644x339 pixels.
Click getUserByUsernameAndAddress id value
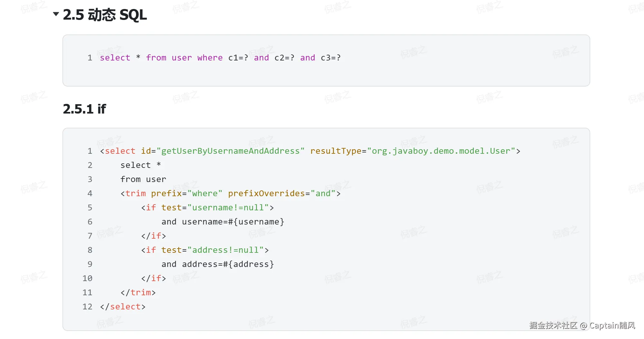230,151
